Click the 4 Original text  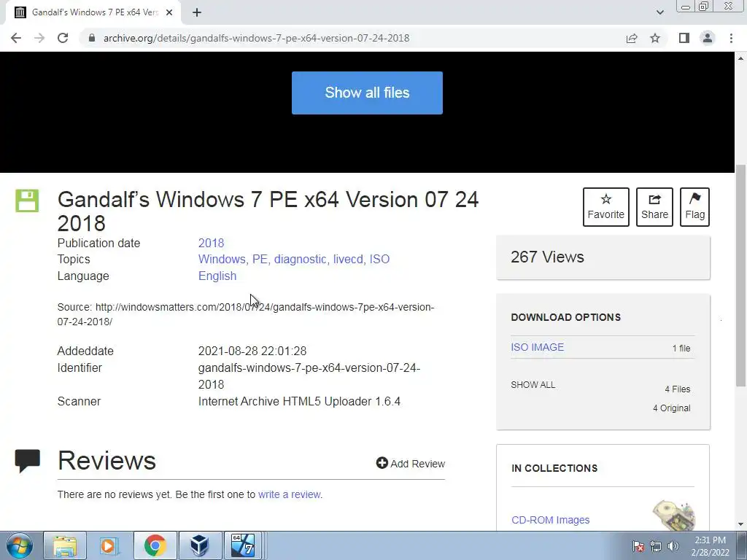[672, 408]
